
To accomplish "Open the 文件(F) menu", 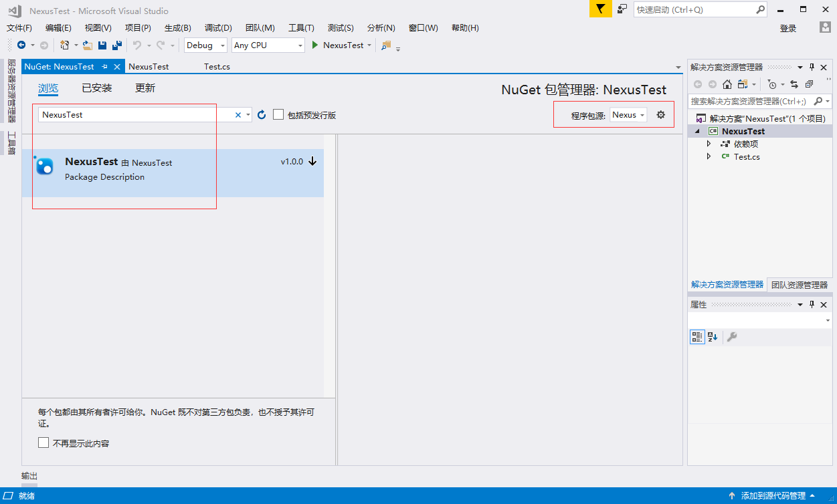I will click(x=19, y=27).
